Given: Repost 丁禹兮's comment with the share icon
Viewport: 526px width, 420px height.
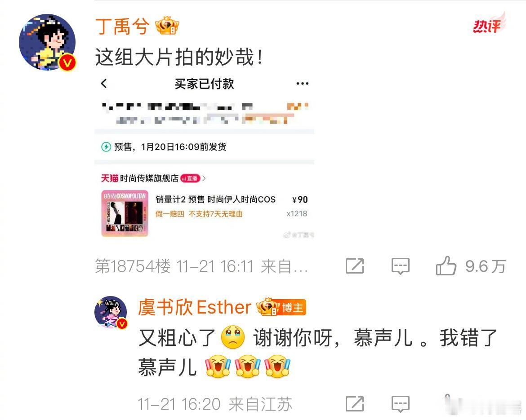Looking at the screenshot, I should (355, 266).
